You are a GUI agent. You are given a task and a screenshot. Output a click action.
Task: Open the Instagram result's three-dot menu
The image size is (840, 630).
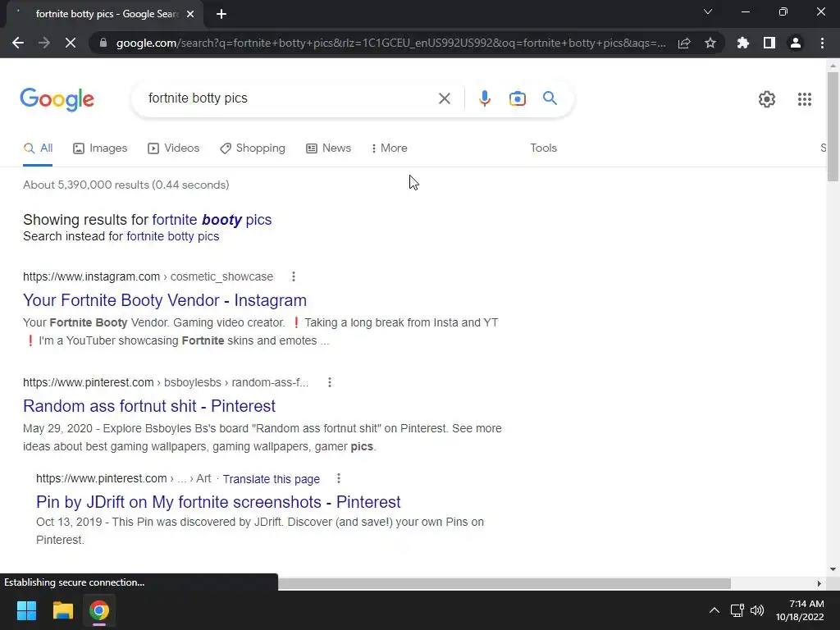tap(293, 276)
